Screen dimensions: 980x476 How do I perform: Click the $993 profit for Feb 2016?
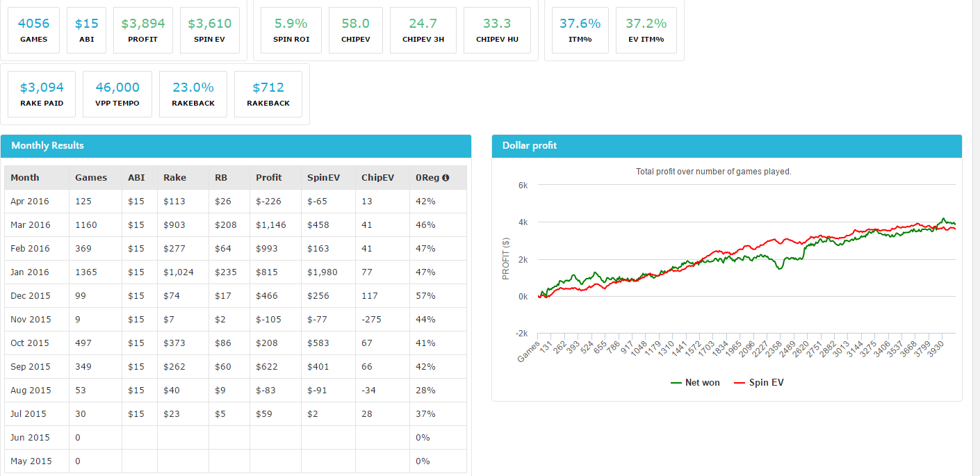pyautogui.click(x=267, y=249)
